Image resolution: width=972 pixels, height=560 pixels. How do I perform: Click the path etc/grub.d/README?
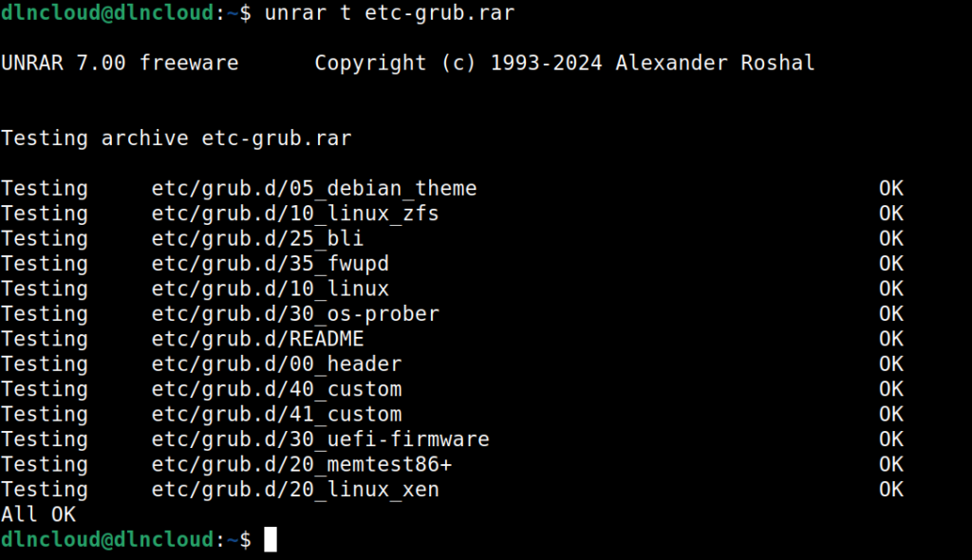click(x=257, y=339)
